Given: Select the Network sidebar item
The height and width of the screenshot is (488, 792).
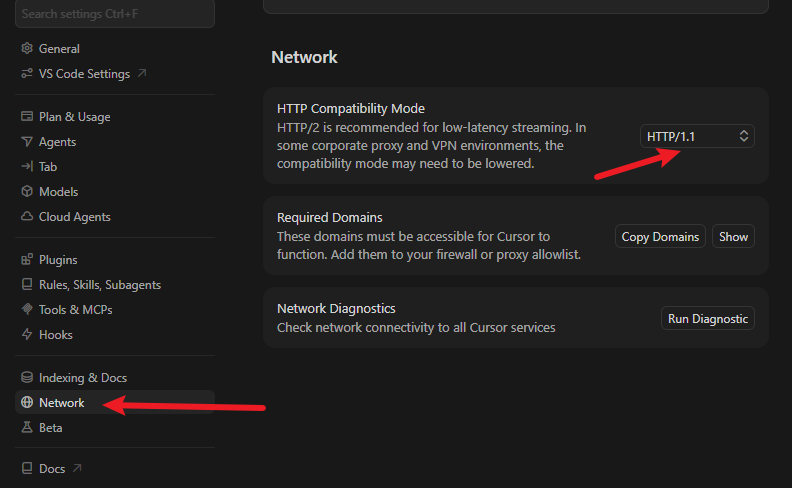Looking at the screenshot, I should tap(115, 403).
